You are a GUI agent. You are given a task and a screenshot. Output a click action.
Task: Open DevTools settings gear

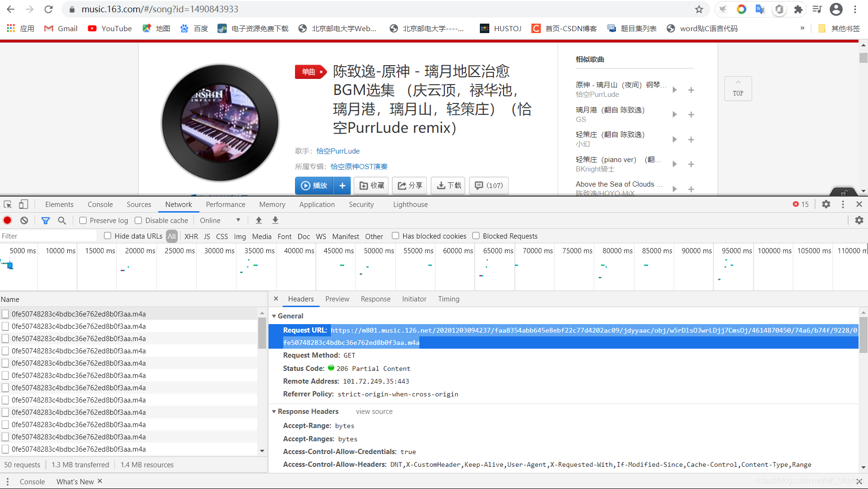[x=826, y=204]
